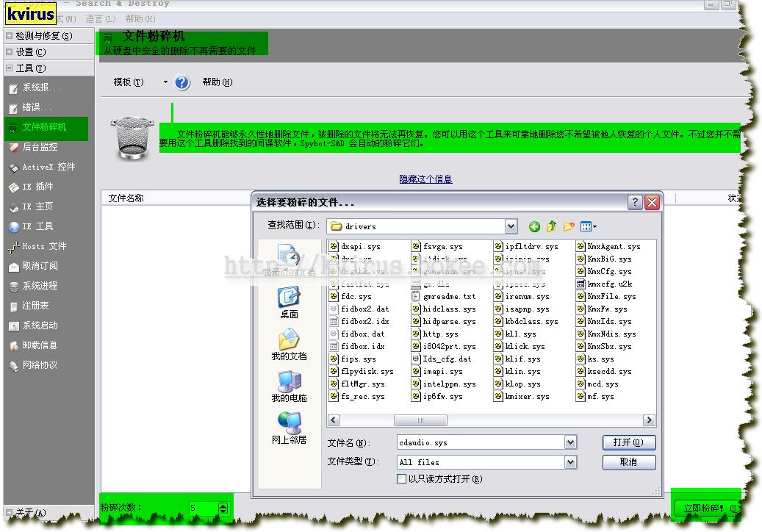Expand the 设置 settings section
Screen dimensions: 762x532
tap(9, 51)
